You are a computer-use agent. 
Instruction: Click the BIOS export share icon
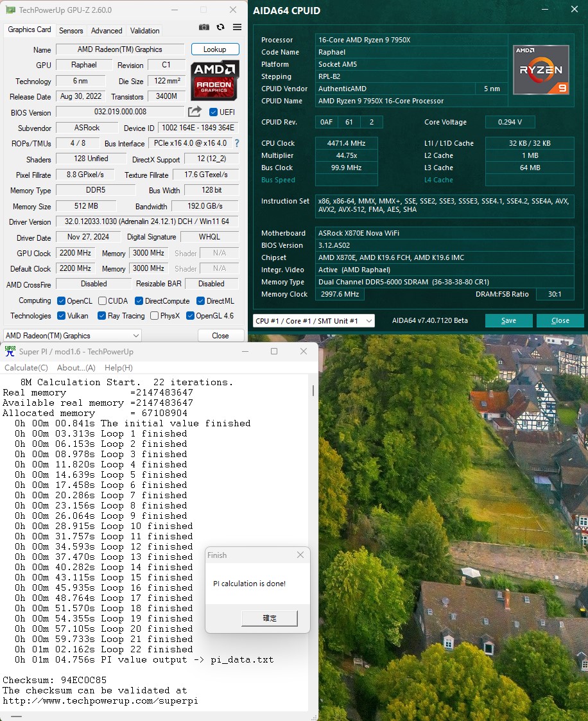click(195, 112)
